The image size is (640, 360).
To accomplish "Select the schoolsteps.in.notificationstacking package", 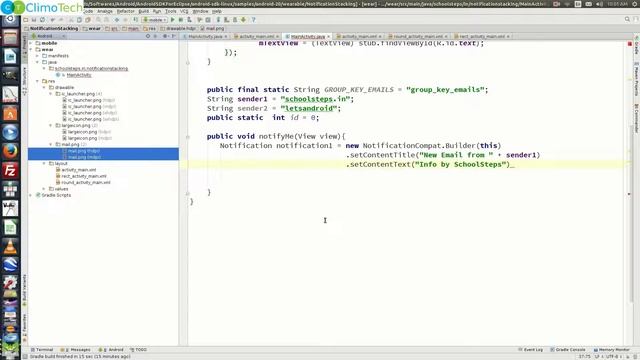I will click(x=91, y=69).
